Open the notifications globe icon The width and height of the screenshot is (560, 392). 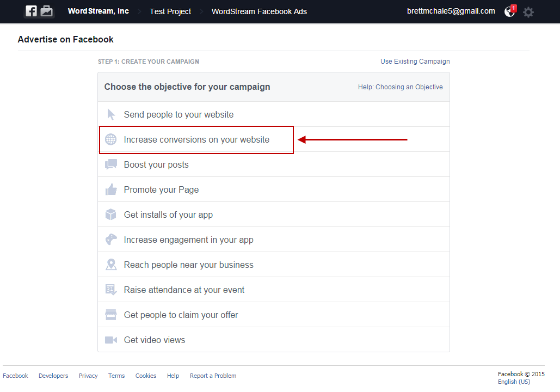click(509, 11)
